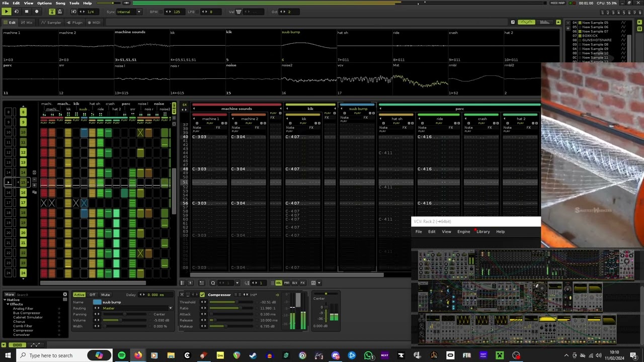
Task: Click the effects search field
Action: click(x=39, y=295)
